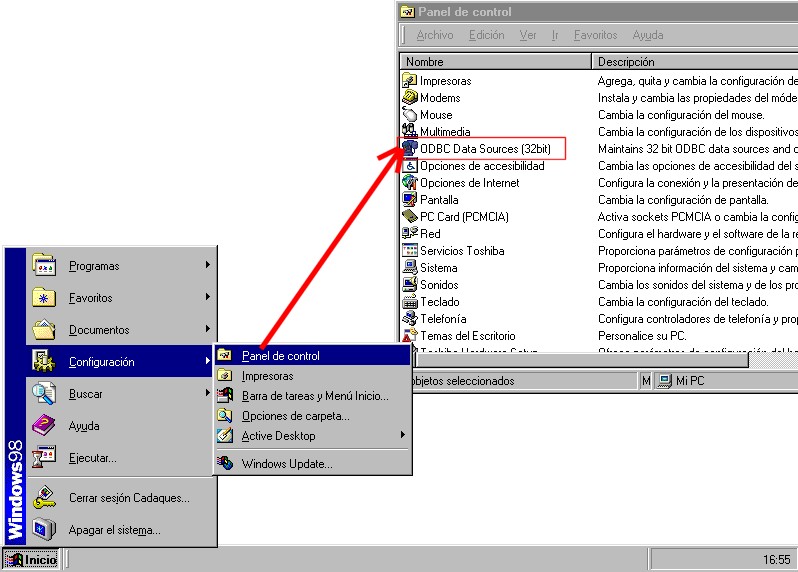This screenshot has width=798, height=572.
Task: Select the Servicios Toshiba icon
Action: click(x=409, y=250)
